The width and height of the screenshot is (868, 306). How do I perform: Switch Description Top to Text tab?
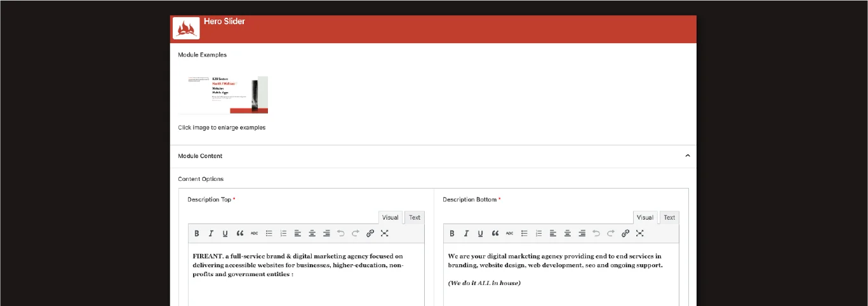tap(415, 217)
